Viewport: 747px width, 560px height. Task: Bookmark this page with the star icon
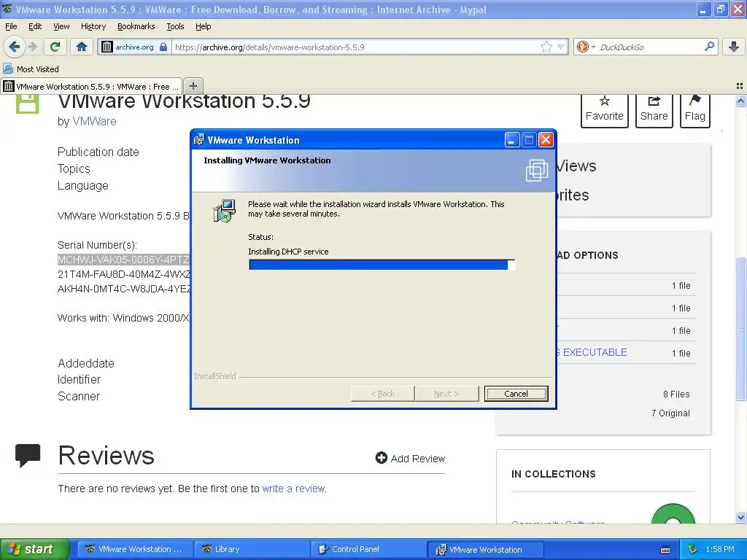546,47
